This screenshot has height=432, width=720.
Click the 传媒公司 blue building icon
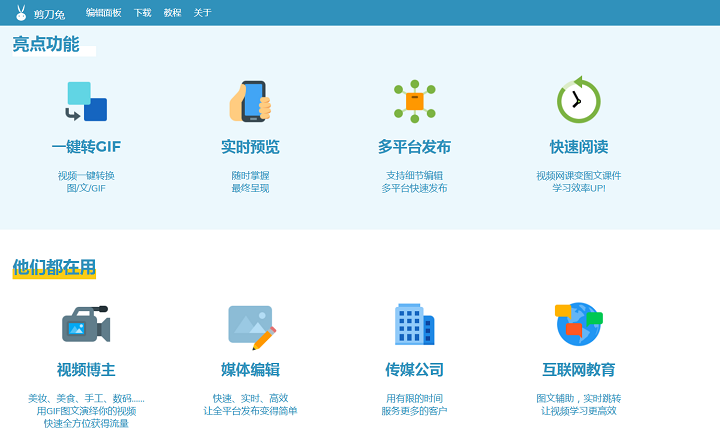coord(414,325)
